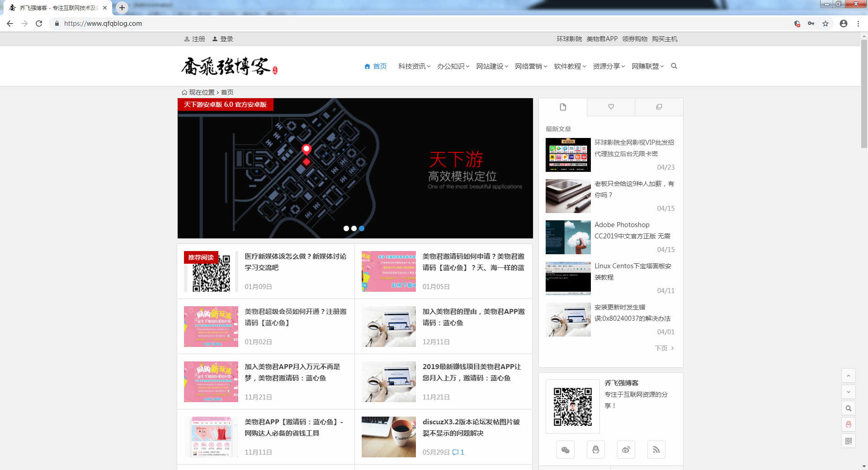Click the site search magnifier icon
The width and height of the screenshot is (868, 470).
(x=674, y=66)
